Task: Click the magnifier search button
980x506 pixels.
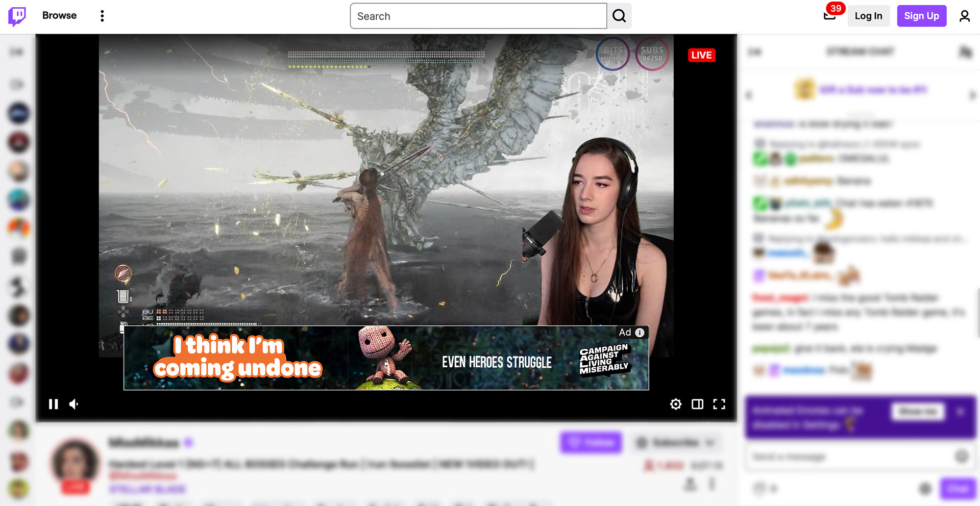Action: point(619,16)
